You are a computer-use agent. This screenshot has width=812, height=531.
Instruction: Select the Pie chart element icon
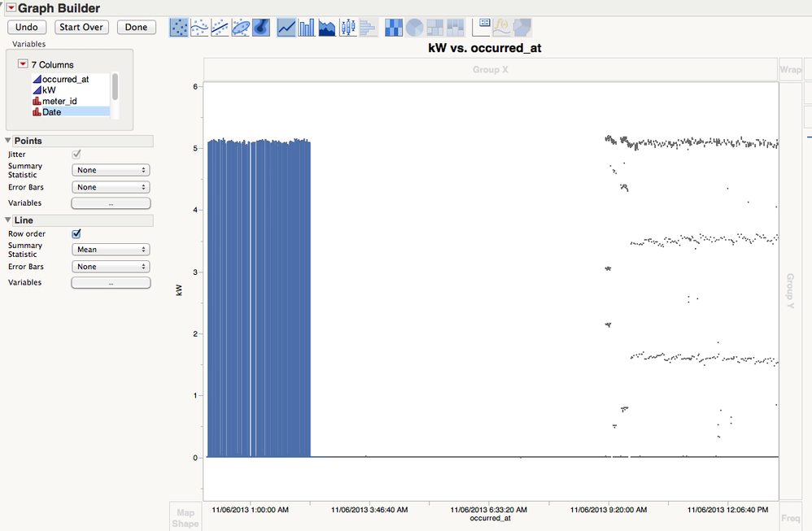(x=414, y=28)
